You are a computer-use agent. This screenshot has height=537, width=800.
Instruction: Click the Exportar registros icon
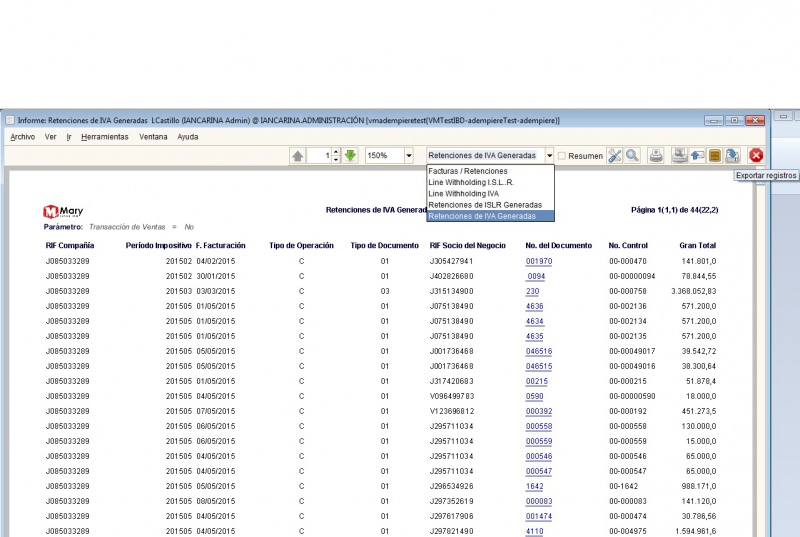[x=733, y=156]
